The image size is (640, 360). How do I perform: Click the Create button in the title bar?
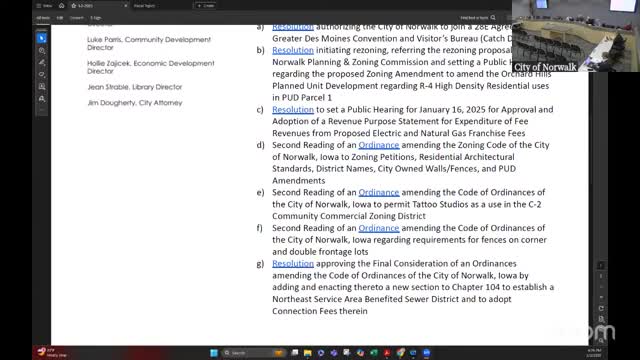click(206, 6)
